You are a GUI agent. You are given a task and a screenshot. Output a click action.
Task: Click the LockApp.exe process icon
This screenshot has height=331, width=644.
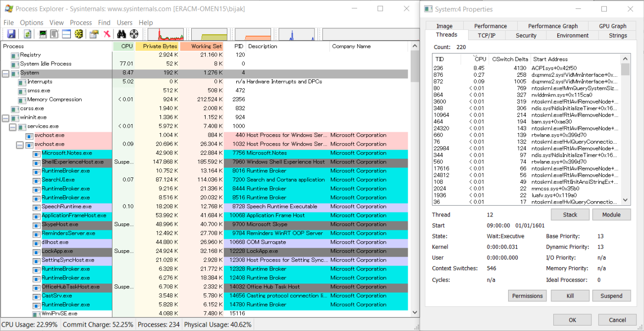[x=37, y=251]
